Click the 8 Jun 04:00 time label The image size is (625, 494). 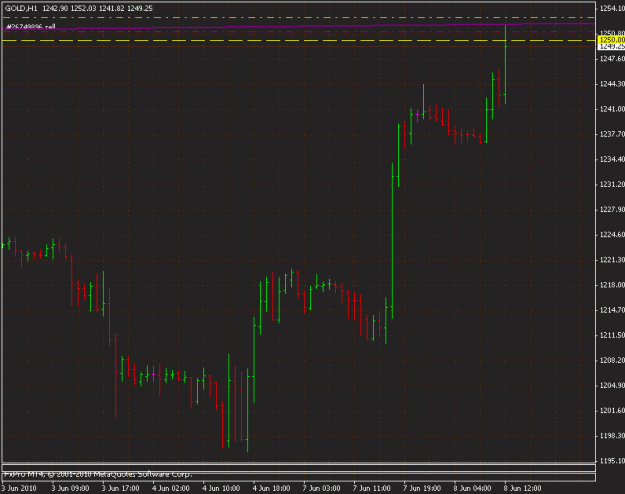pos(472,488)
